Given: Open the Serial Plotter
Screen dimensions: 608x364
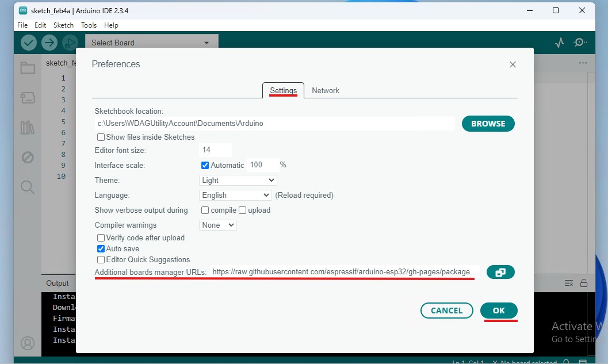Looking at the screenshot, I should [559, 42].
